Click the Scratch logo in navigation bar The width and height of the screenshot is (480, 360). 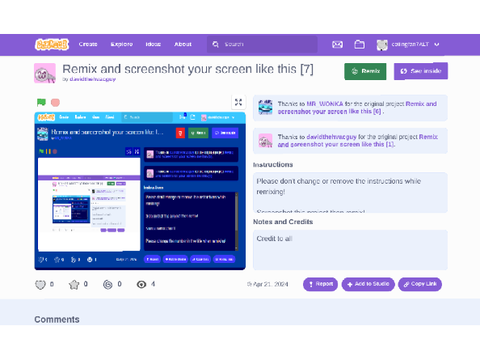point(52,44)
